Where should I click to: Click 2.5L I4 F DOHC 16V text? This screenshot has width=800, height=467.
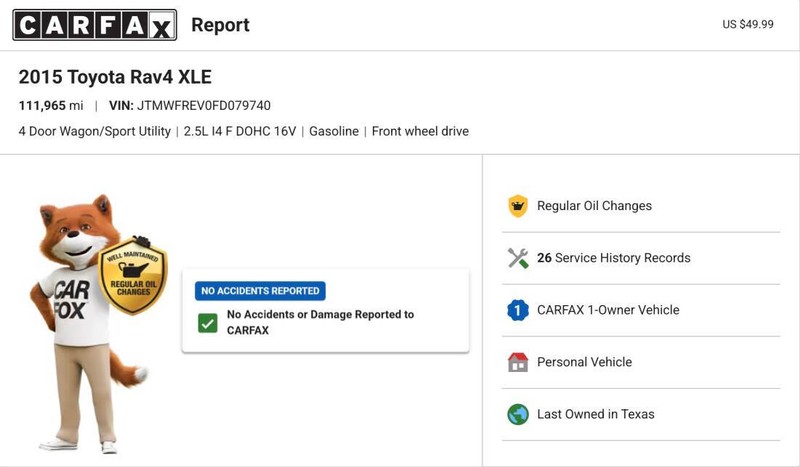tap(240, 131)
